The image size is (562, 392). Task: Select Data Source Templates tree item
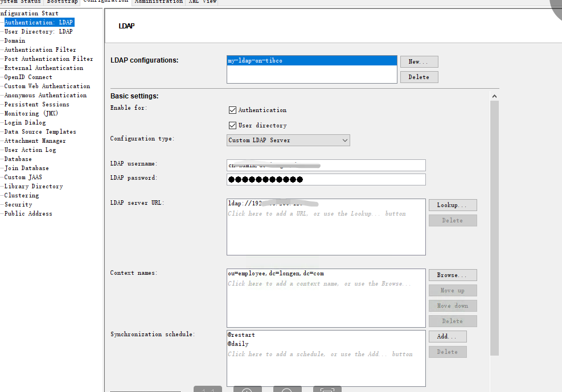click(x=40, y=132)
